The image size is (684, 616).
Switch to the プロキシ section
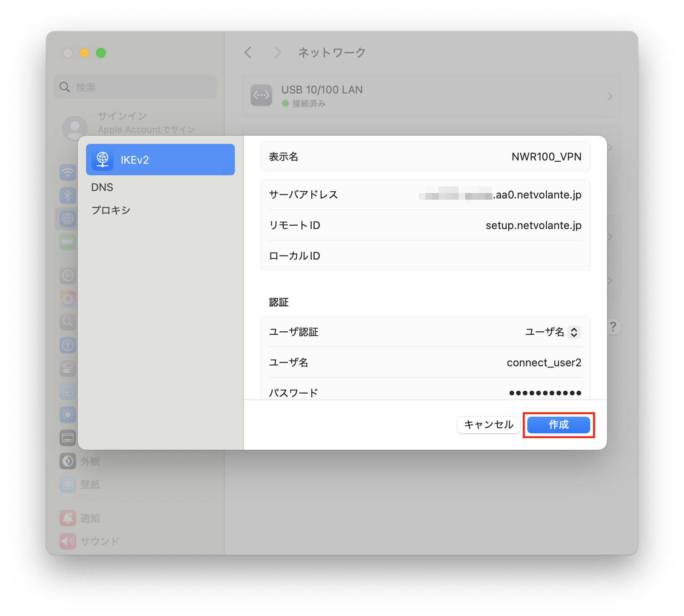[111, 210]
